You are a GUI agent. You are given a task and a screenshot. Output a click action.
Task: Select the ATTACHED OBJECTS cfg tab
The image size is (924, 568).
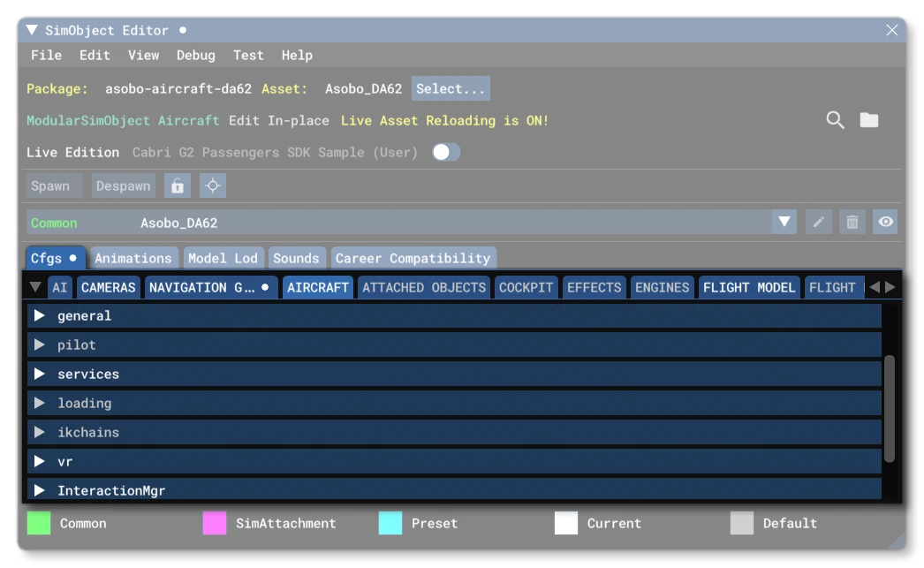coord(424,288)
